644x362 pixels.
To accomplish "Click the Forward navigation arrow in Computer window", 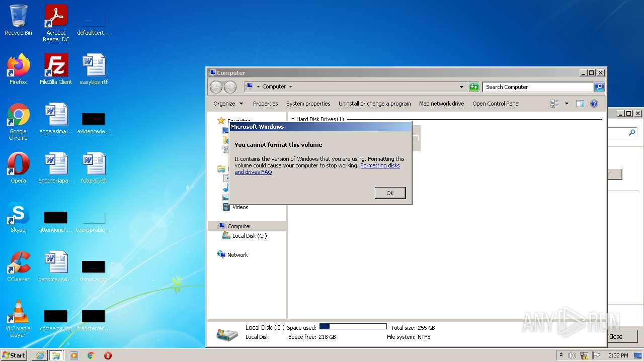I will click(x=230, y=87).
